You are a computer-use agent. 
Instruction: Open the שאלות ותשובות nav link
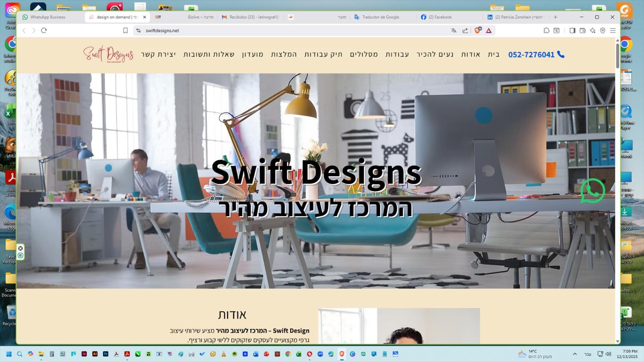pos(209,54)
